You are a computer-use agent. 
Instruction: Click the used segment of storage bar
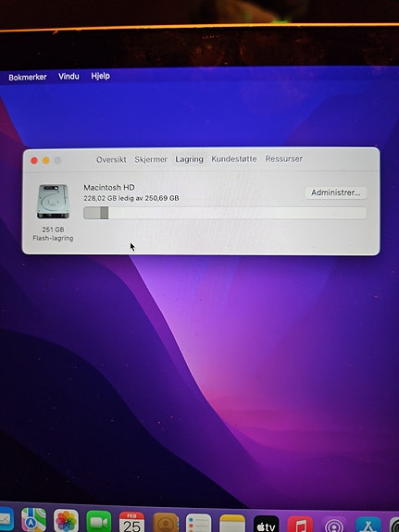(96, 213)
